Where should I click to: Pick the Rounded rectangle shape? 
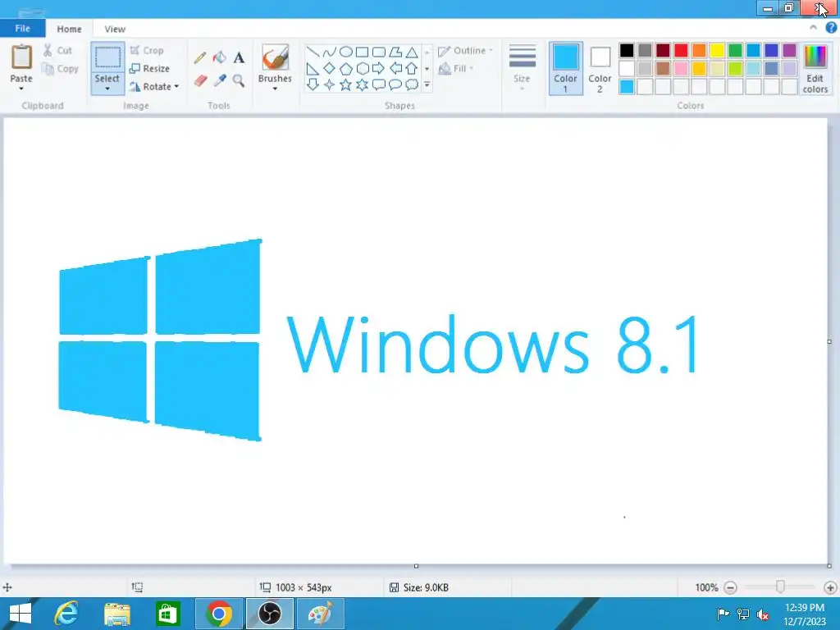(379, 52)
